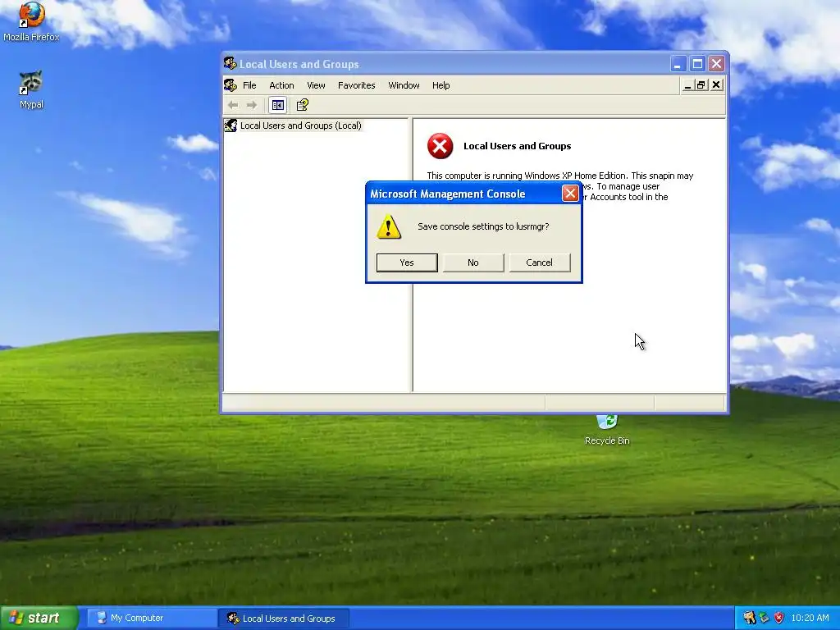The image size is (840, 630).
Task: Toggle the Show/Hide Console Tree icon
Action: coord(277,105)
